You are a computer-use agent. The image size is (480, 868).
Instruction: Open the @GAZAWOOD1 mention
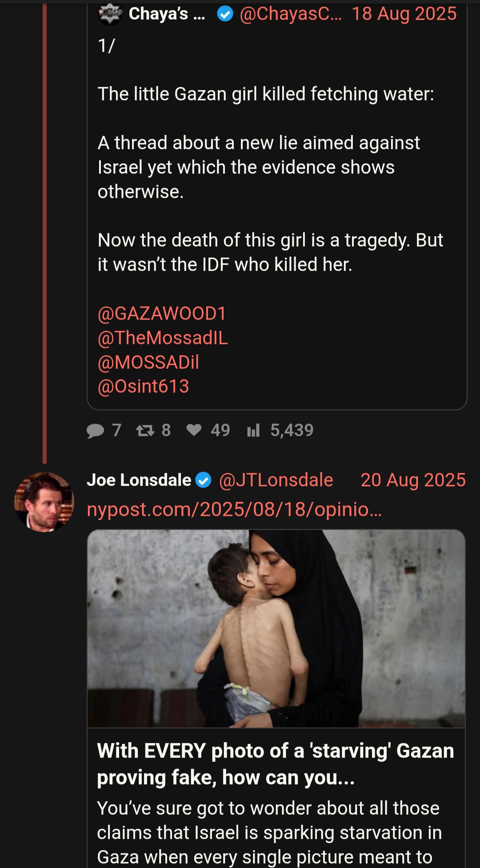pyautogui.click(x=162, y=314)
